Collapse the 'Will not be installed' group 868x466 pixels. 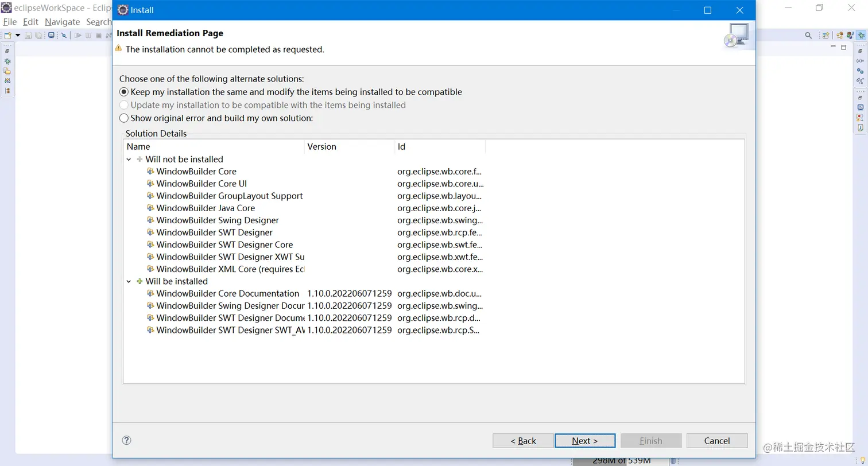pyautogui.click(x=129, y=160)
